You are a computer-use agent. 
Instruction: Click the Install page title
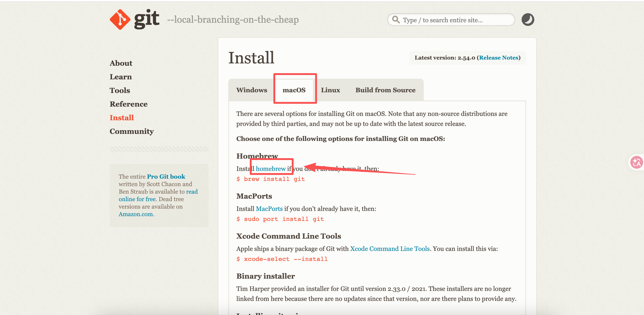[251, 58]
